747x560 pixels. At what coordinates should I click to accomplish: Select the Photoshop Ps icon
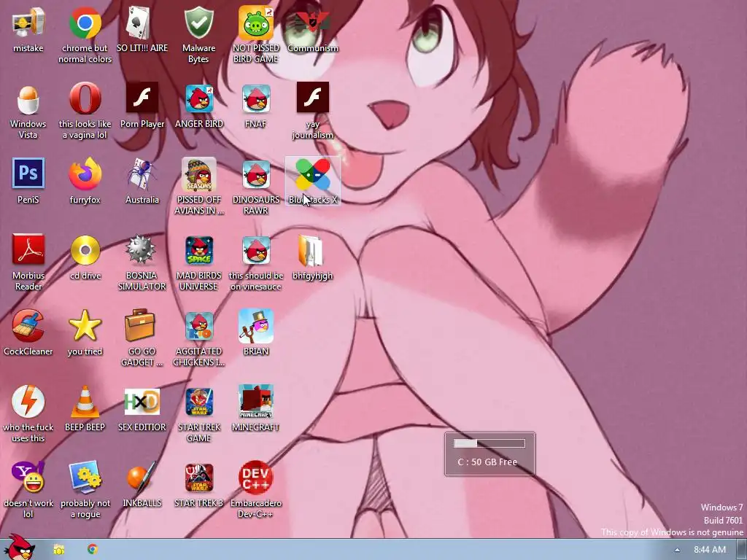pos(28,173)
